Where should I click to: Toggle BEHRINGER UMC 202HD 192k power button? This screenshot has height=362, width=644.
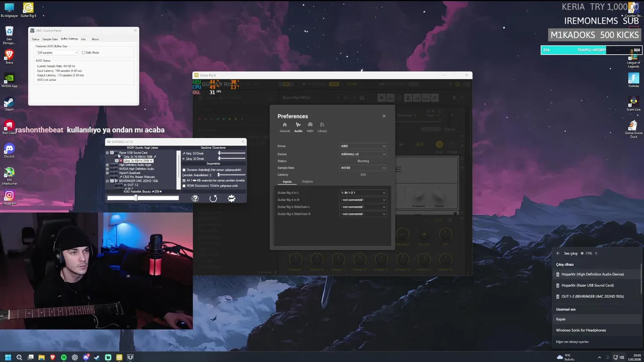pos(112,181)
